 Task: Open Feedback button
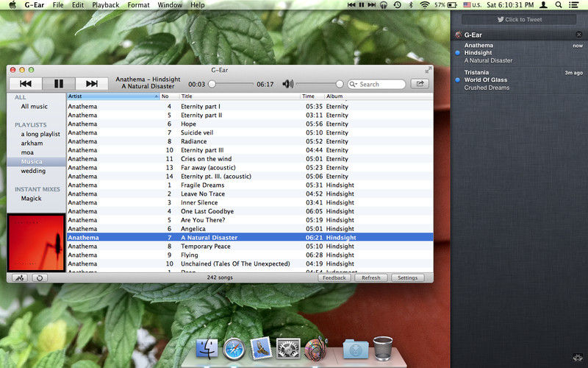click(x=334, y=278)
